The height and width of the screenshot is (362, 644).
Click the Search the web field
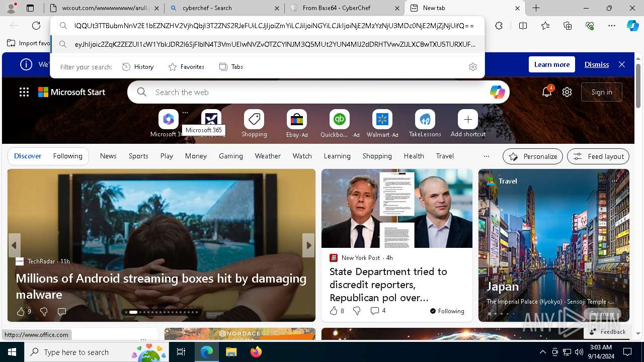pyautogui.click(x=318, y=92)
